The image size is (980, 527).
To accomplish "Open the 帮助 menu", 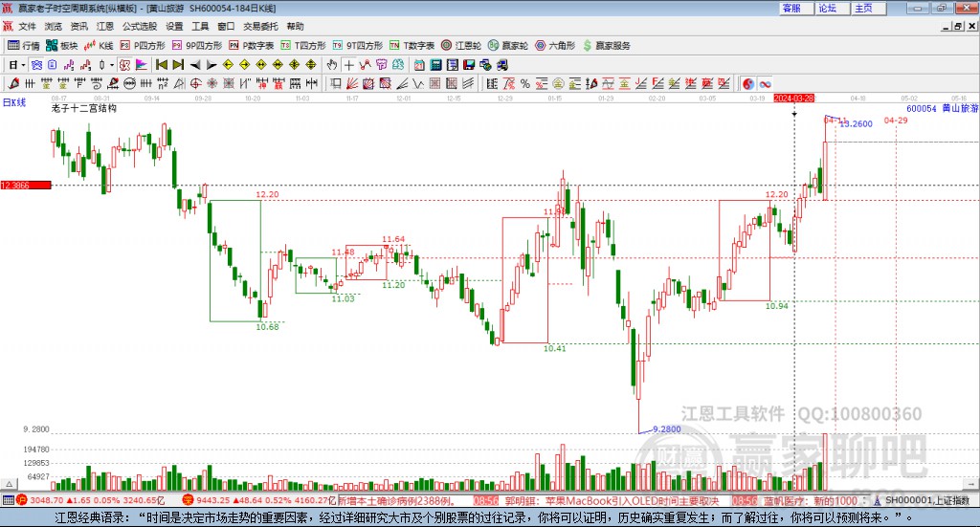I will pyautogui.click(x=295, y=26).
